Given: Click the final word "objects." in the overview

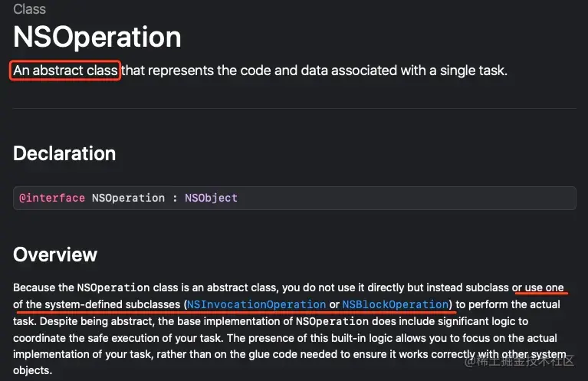Looking at the screenshot, I should pos(33,370).
